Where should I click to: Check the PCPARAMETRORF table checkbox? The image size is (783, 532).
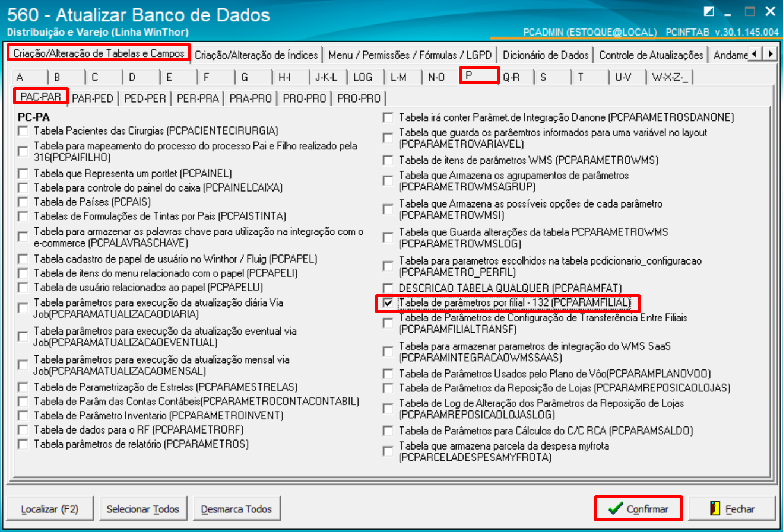[23, 429]
